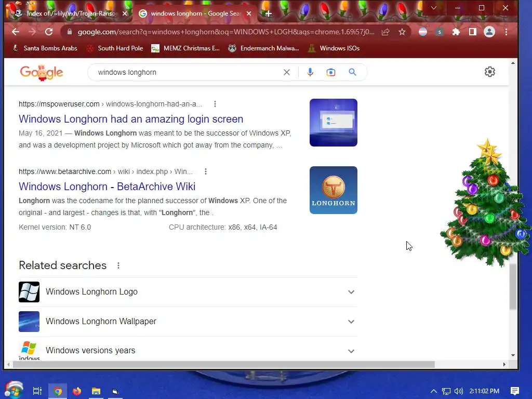Launch Firefox from the taskbar
This screenshot has width=532, height=399.
(77, 391)
